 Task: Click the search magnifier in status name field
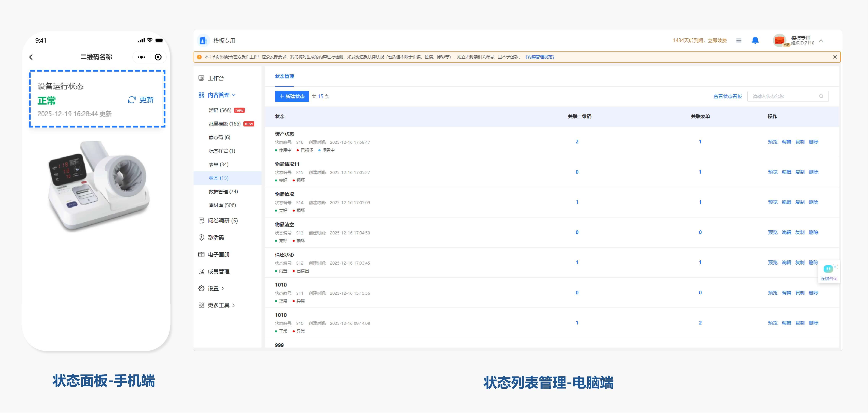point(821,96)
